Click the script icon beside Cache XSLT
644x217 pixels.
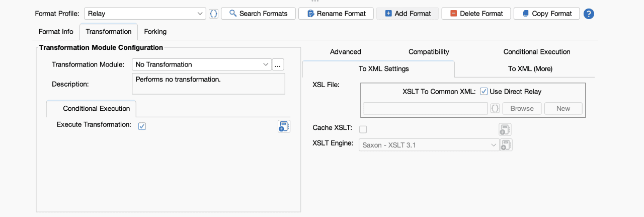tap(505, 129)
